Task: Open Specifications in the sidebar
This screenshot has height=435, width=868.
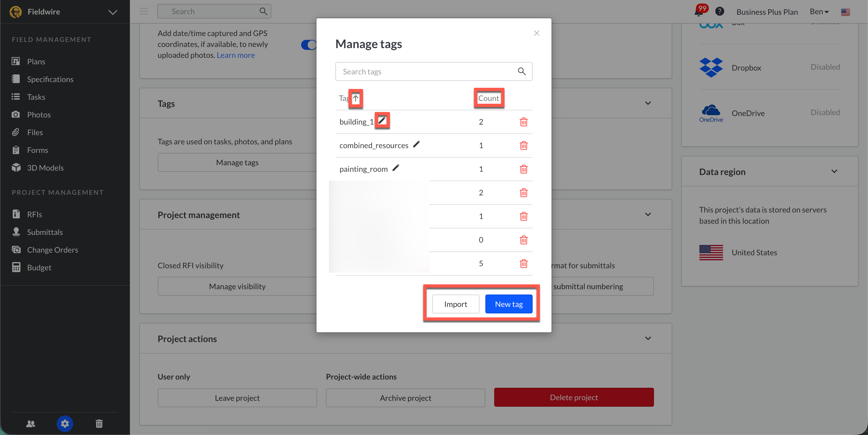Action: (x=50, y=79)
